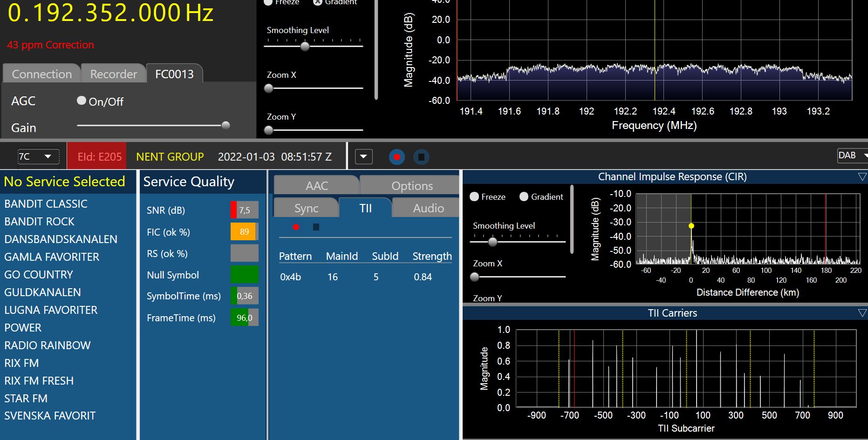The image size is (868, 440).
Task: Toggle the AGC On/Off radio button
Action: click(82, 101)
